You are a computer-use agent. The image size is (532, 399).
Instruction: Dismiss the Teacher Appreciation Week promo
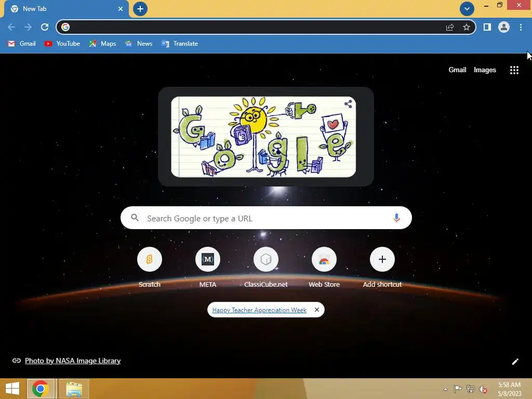(317, 310)
